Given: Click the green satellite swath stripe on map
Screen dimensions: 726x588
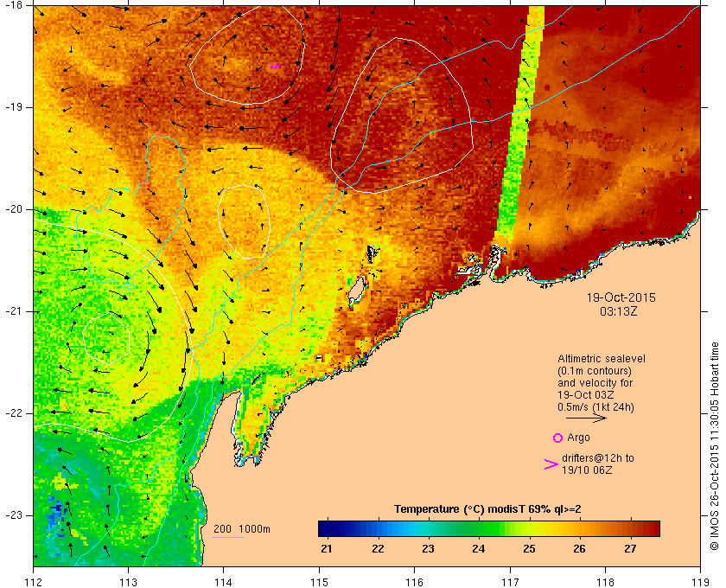Looking at the screenshot, I should click(x=521, y=125).
